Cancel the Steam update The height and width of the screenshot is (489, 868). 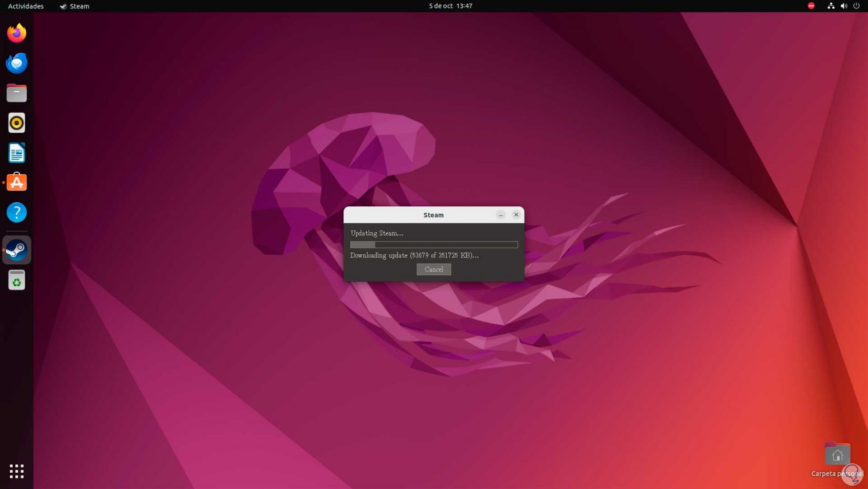(434, 270)
